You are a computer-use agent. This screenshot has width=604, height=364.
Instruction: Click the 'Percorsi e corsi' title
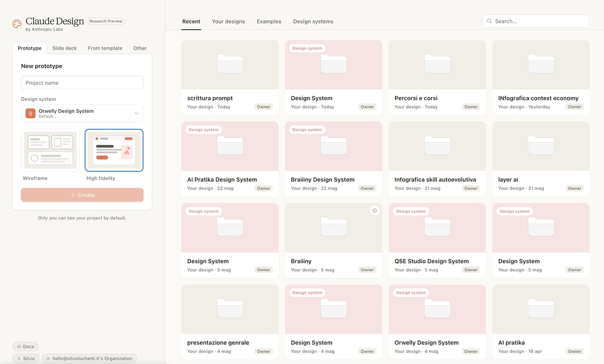click(416, 98)
